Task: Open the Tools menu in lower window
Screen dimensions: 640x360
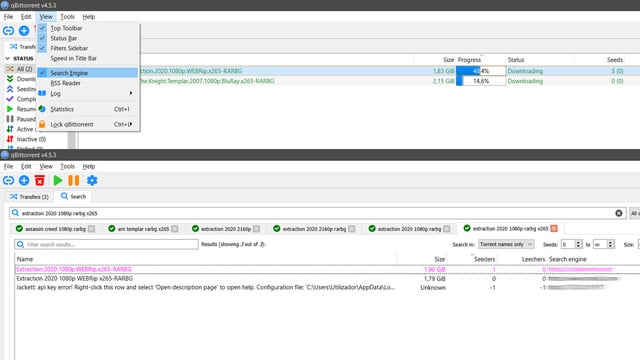Action: 67,167
